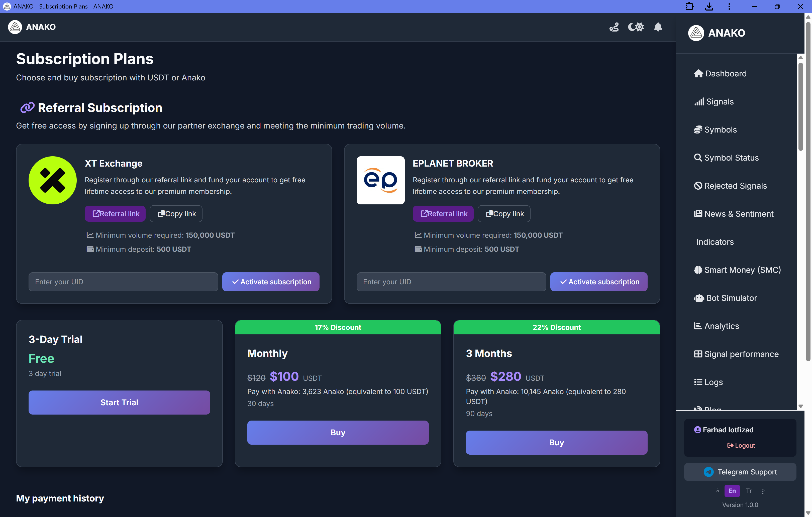This screenshot has height=517, width=812.
Task: Open Smart Money (SMC) in the sidebar
Action: pos(737,270)
